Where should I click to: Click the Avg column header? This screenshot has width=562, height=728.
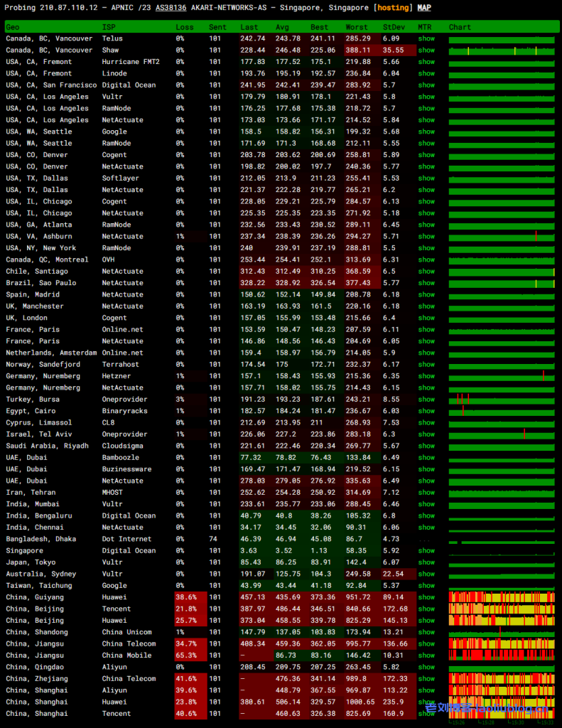(282, 27)
